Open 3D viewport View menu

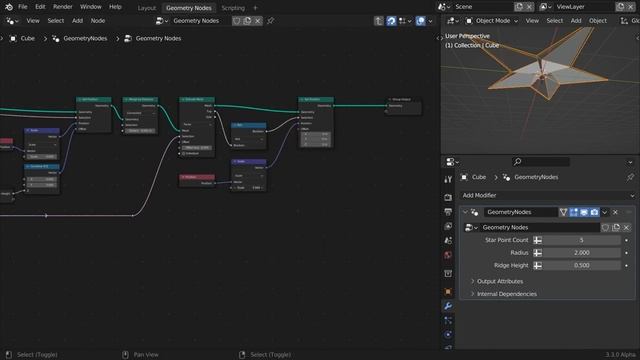(x=532, y=21)
